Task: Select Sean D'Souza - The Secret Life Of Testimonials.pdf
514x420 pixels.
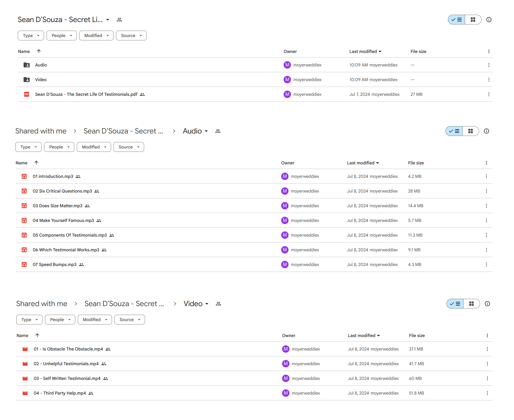Action: tap(255, 94)
